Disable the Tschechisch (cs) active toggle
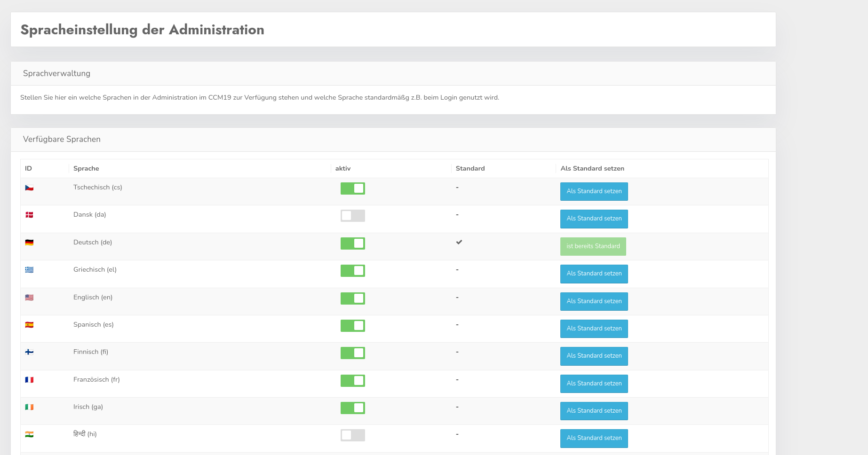 coord(352,188)
